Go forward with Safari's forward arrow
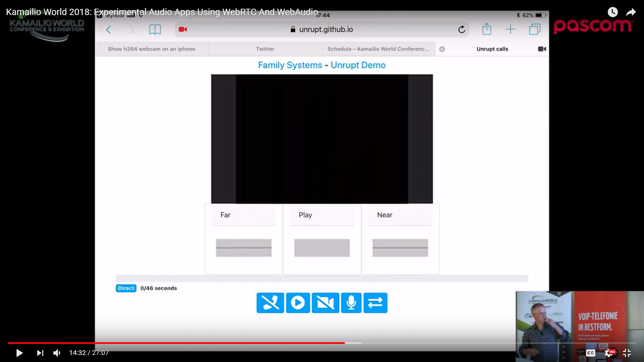 (x=132, y=30)
